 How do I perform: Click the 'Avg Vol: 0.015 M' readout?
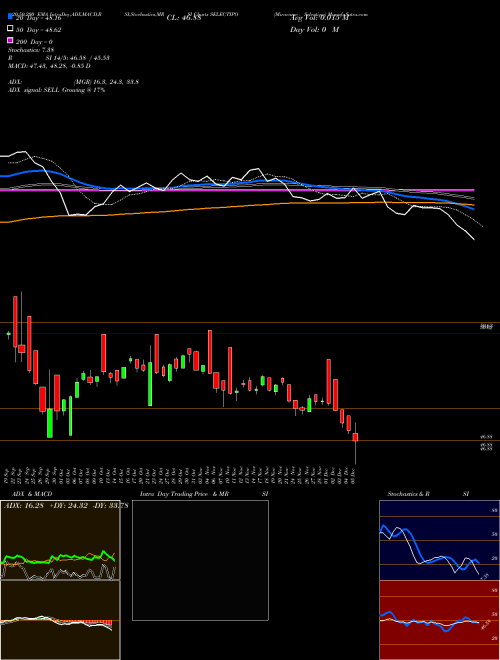click(x=319, y=18)
